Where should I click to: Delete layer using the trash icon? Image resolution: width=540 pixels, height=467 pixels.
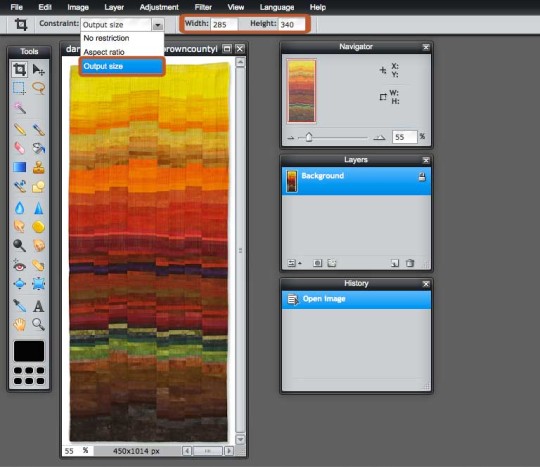(410, 263)
